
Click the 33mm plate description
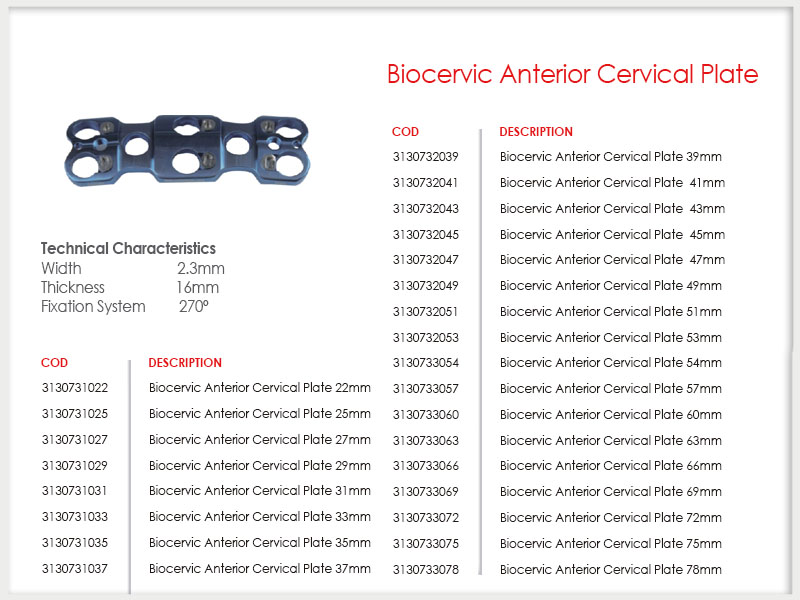(x=260, y=517)
